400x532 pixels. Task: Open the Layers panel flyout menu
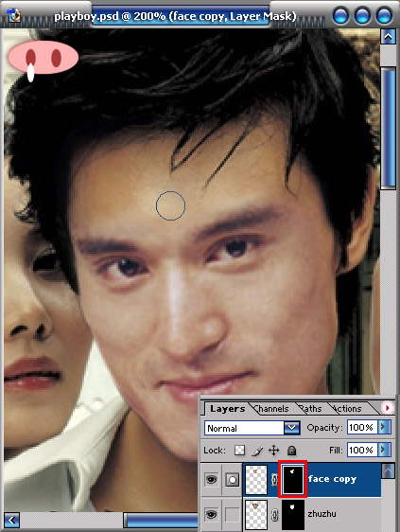click(388, 407)
